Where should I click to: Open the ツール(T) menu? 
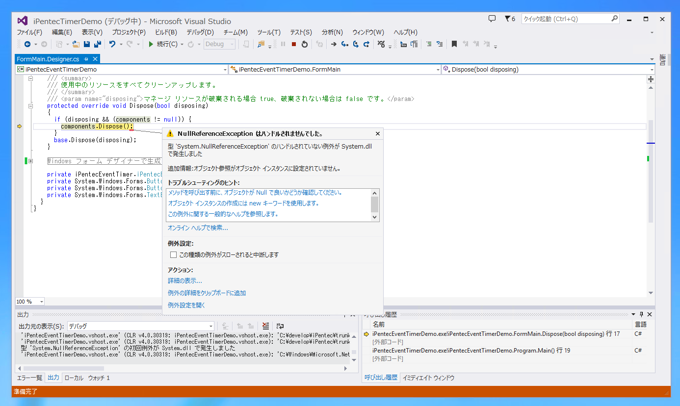269,32
